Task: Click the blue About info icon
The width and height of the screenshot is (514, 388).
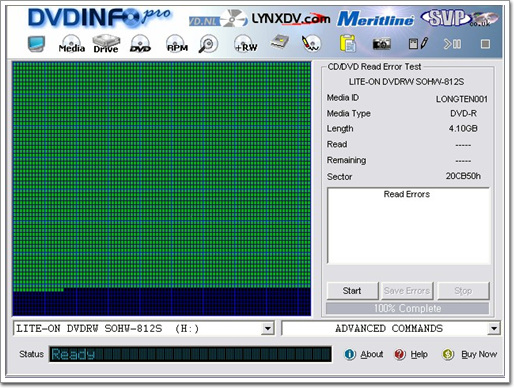Action: 350,354
